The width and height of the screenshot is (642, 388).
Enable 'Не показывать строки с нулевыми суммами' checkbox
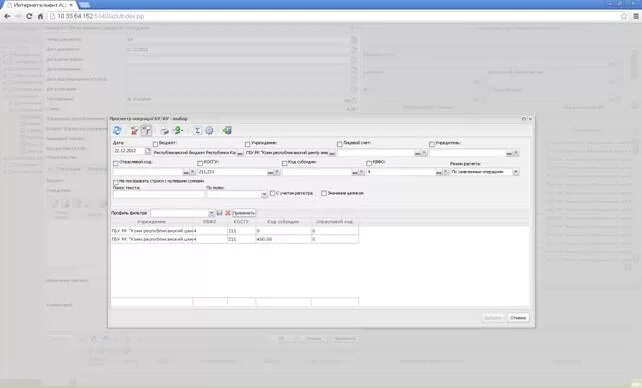tap(115, 182)
